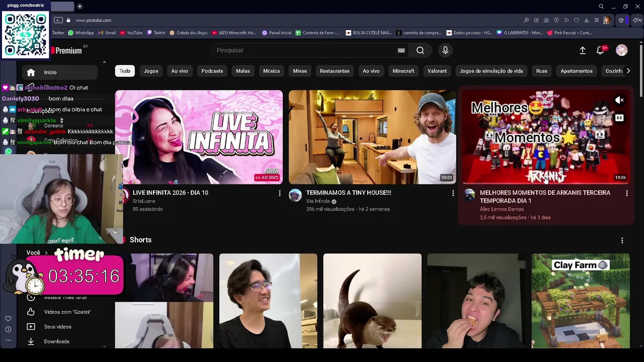Open the 'Cidade dos Anjos' bookmark
This screenshot has height=362, width=644.
click(189, 33)
